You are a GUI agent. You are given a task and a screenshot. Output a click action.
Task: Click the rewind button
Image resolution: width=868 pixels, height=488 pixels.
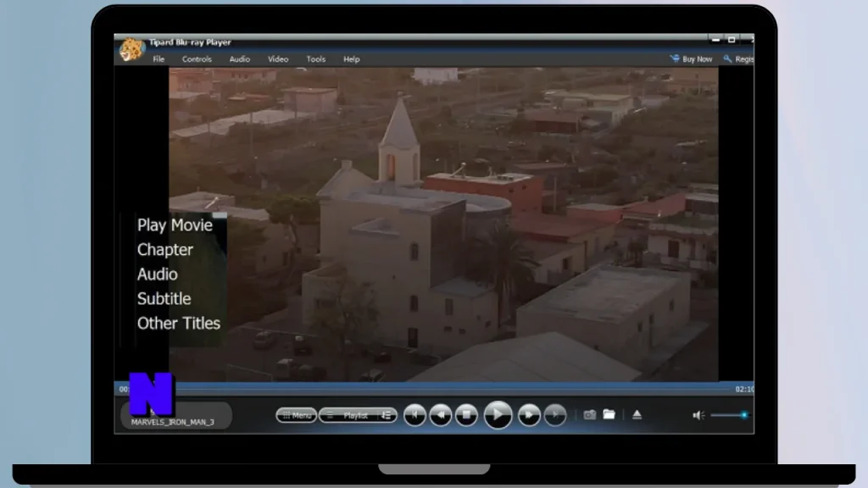(441, 414)
